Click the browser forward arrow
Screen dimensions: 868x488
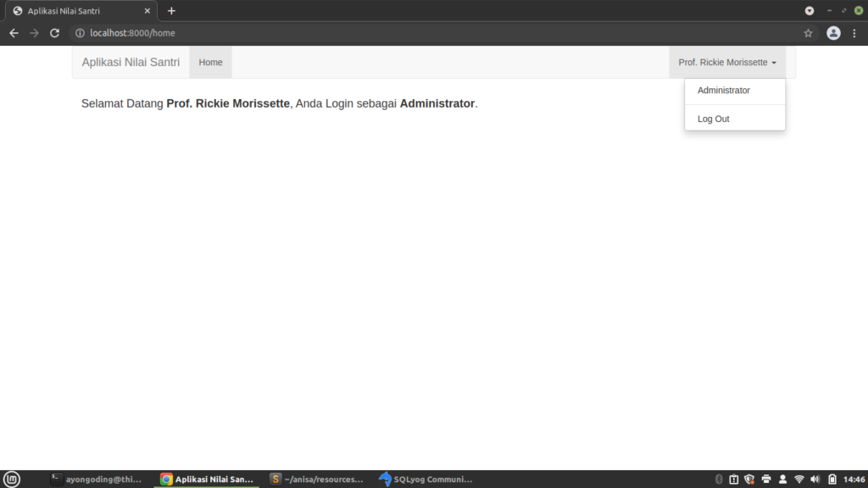34,33
